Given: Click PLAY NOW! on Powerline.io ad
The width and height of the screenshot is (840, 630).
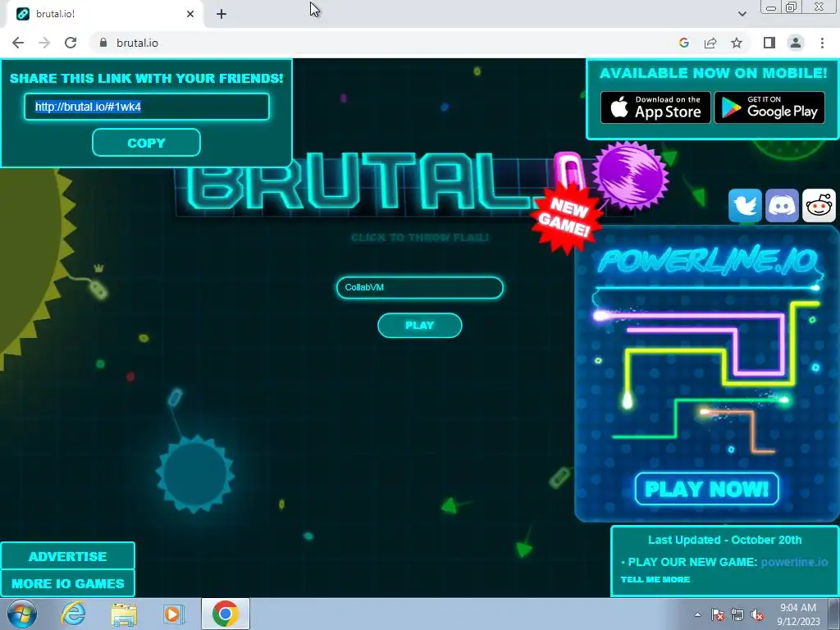Looking at the screenshot, I should pyautogui.click(x=706, y=489).
